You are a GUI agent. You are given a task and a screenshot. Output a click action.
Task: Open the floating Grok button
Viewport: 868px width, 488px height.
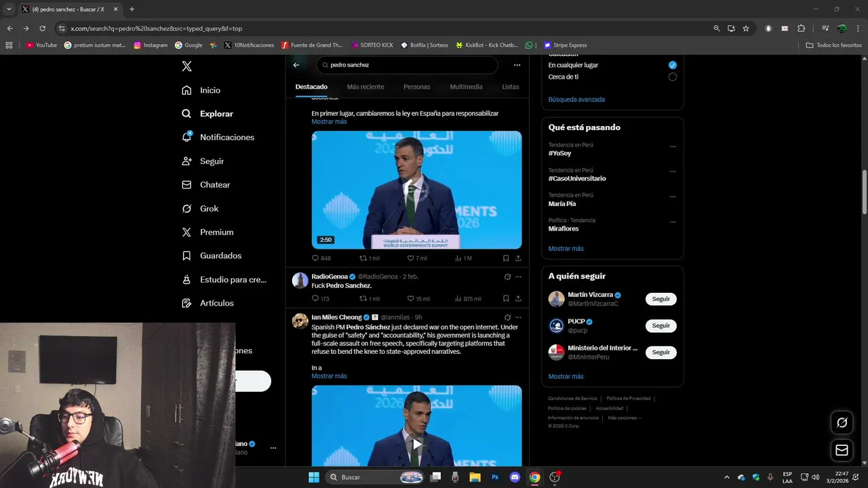click(842, 422)
